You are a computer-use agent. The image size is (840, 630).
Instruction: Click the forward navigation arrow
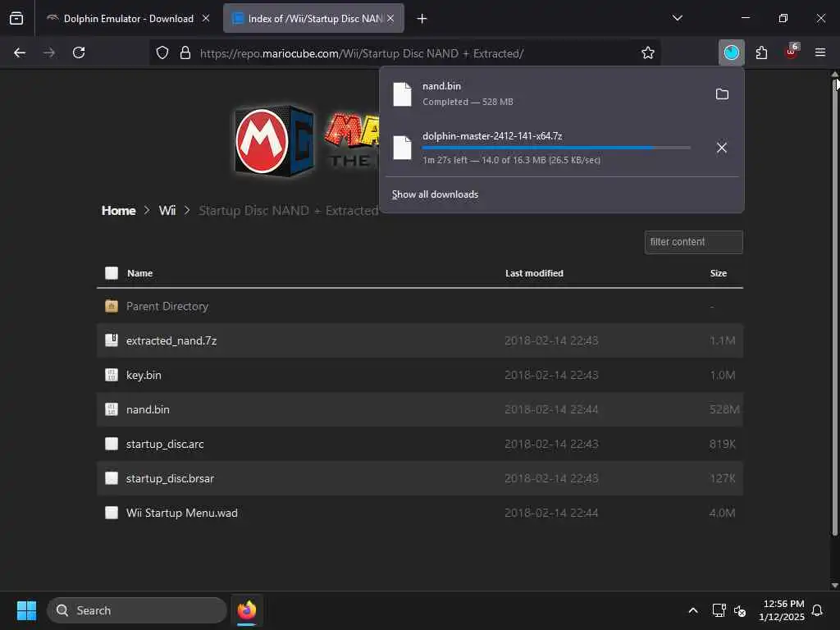click(49, 52)
